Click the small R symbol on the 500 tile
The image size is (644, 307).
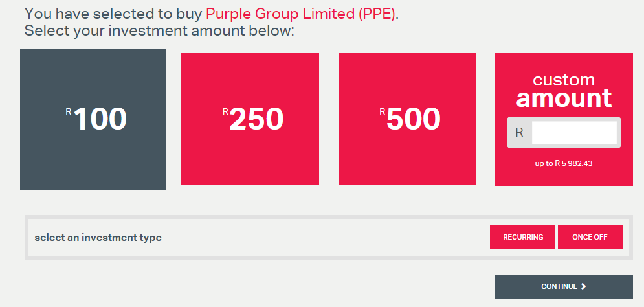(x=383, y=111)
